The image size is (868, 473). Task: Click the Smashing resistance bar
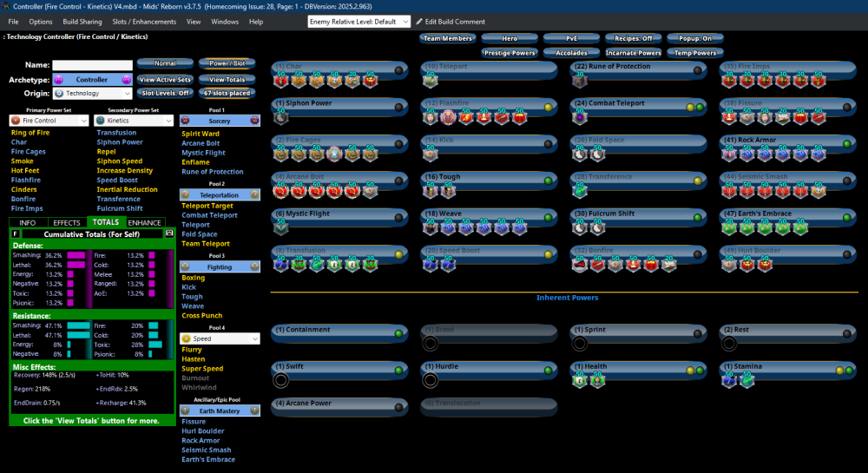(x=79, y=325)
